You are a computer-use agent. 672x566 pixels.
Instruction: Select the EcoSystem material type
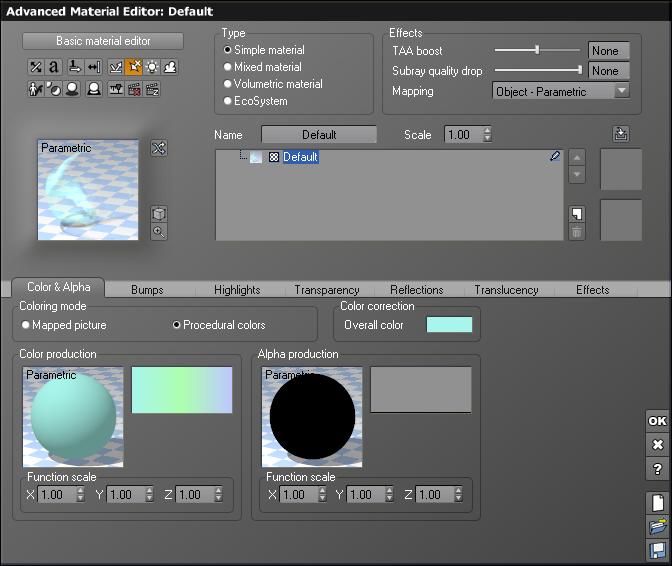(x=256, y=101)
